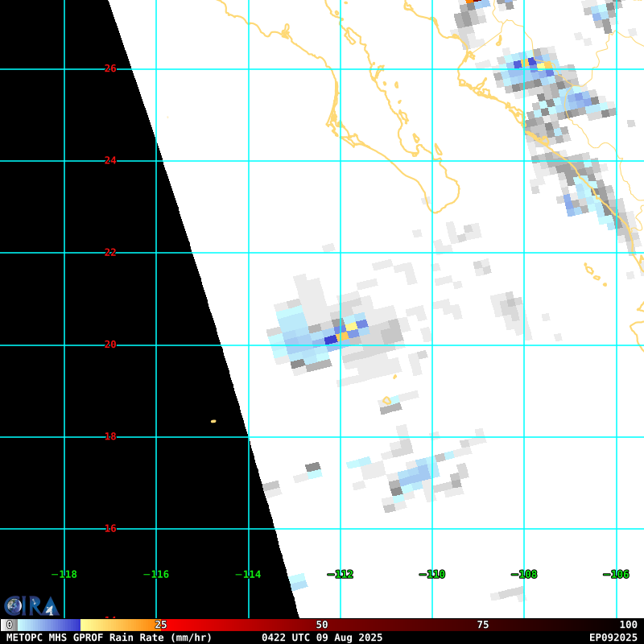Viewport: 644px width, 644px height.
Task: Click the 0422 UTC 09 Aug 2025 timestamp
Action: (322, 638)
